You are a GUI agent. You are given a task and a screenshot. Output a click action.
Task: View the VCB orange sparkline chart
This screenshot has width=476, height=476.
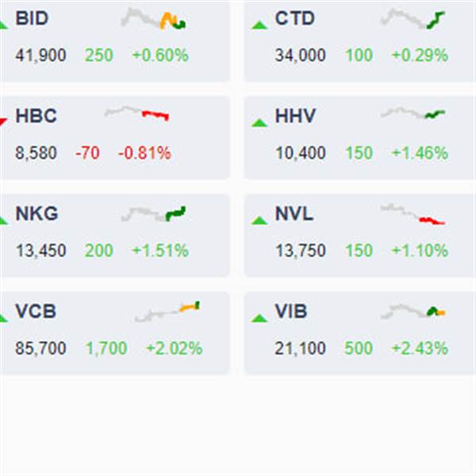point(167,312)
